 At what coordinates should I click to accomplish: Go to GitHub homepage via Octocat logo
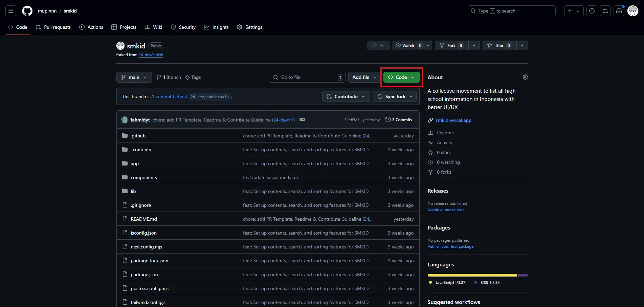click(x=27, y=11)
